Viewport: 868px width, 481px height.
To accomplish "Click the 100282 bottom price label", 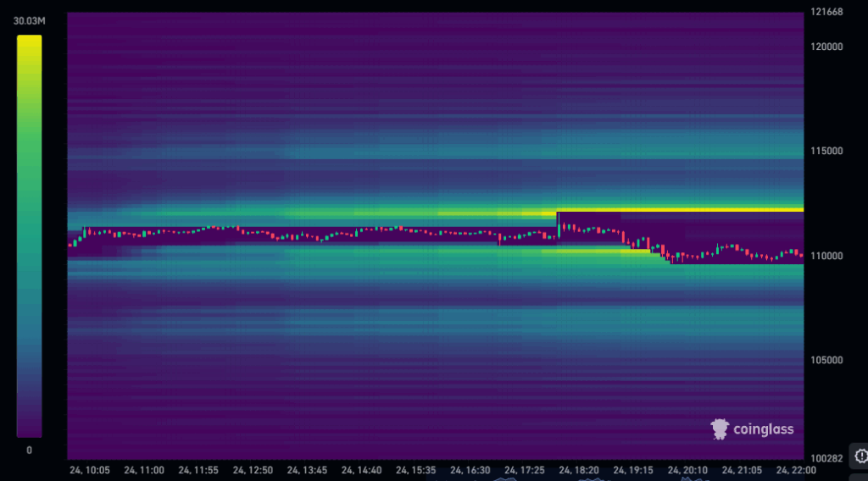I will click(826, 458).
